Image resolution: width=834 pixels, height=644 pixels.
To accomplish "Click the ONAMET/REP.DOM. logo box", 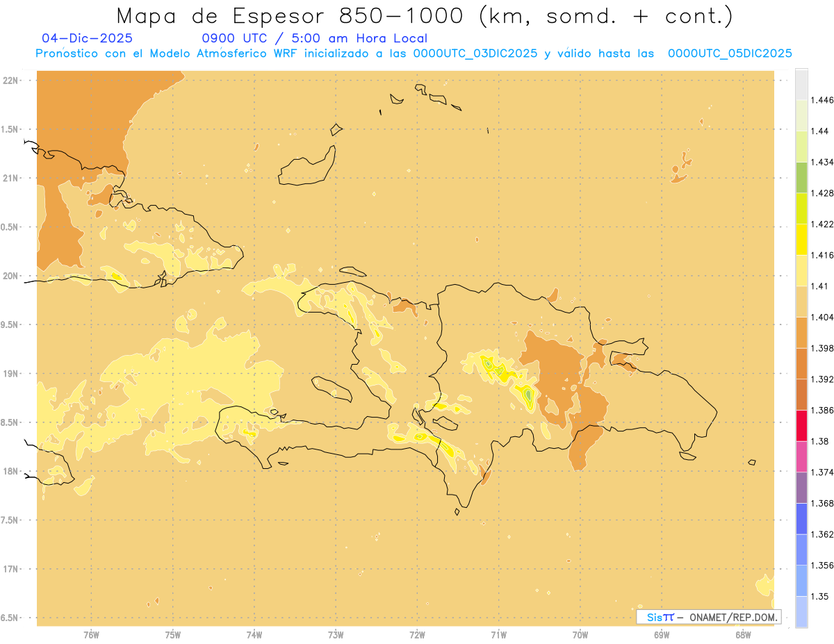I will (x=709, y=617).
